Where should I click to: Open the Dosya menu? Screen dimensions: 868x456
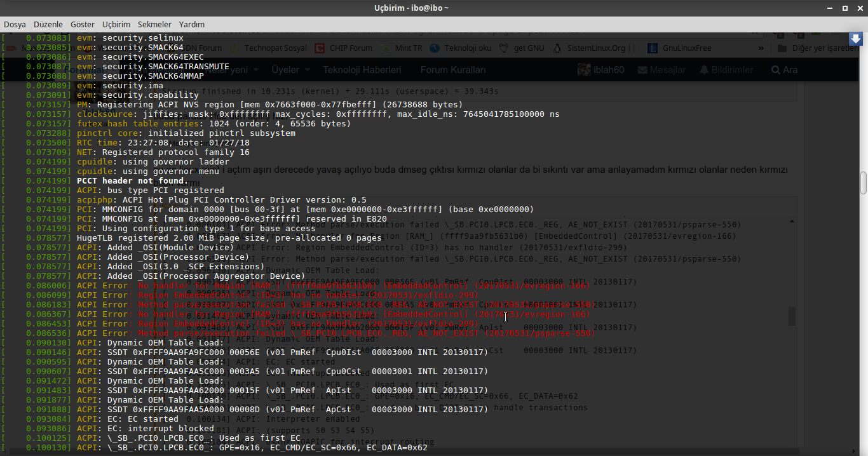[15, 24]
